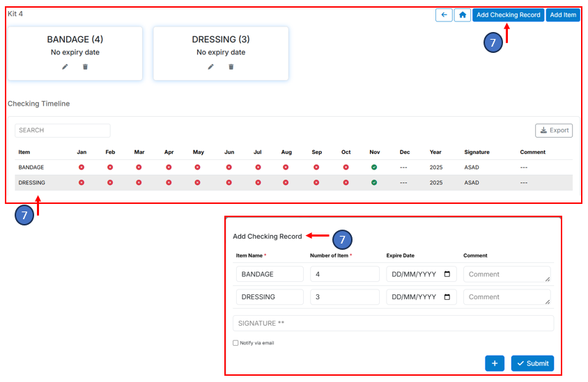Focus the SEARCH field in timeline
The height and width of the screenshot is (382, 588).
click(63, 130)
